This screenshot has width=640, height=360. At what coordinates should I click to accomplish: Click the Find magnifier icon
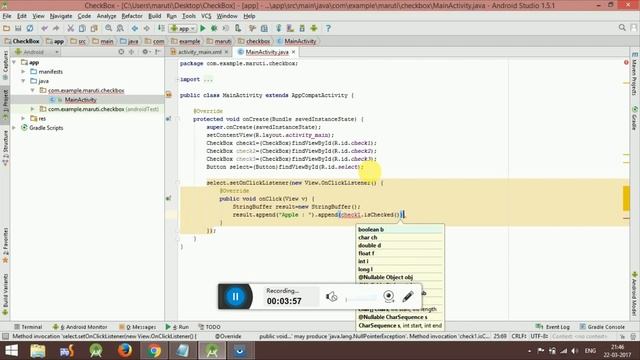[x=109, y=28]
